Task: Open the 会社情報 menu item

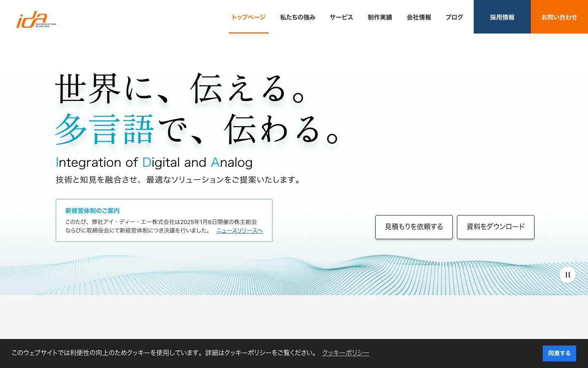Action: (419, 17)
